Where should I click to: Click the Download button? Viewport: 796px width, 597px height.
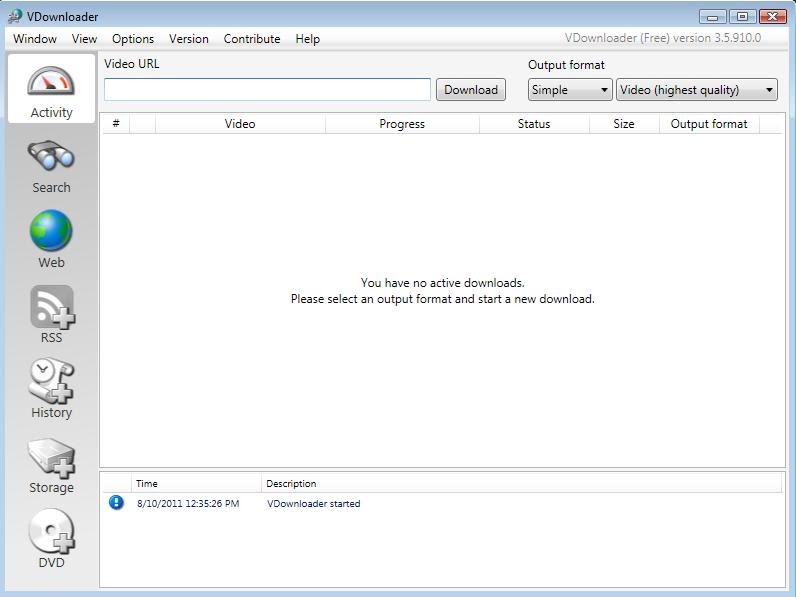point(471,90)
